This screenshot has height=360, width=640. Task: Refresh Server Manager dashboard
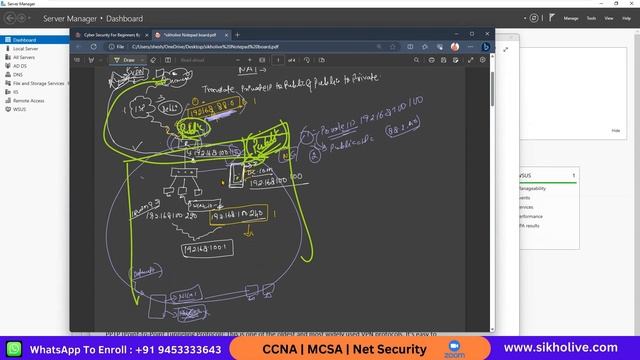(533, 18)
